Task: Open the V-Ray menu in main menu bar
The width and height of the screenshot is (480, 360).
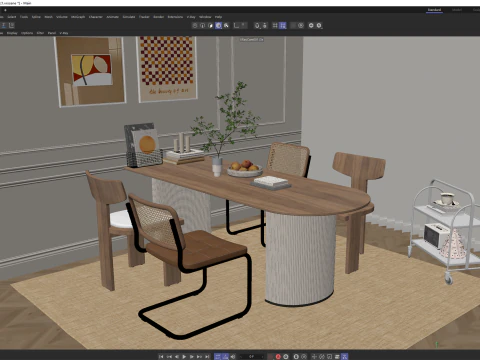Action: pyautogui.click(x=191, y=17)
